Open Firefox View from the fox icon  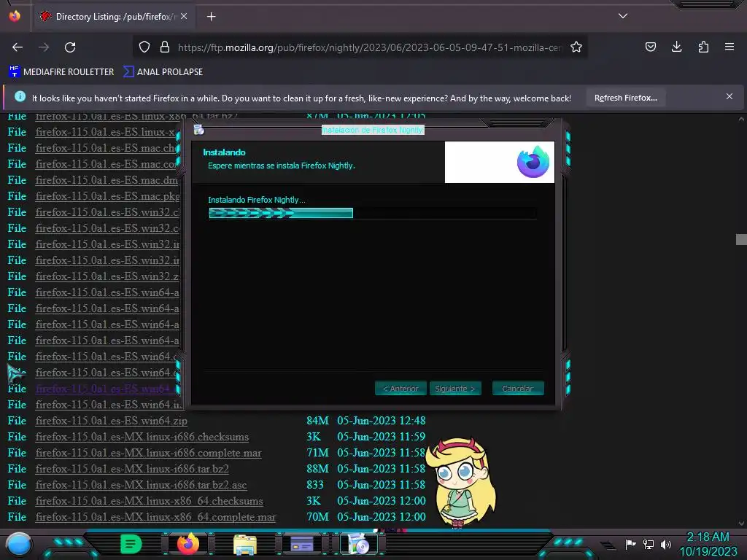pyautogui.click(x=15, y=16)
